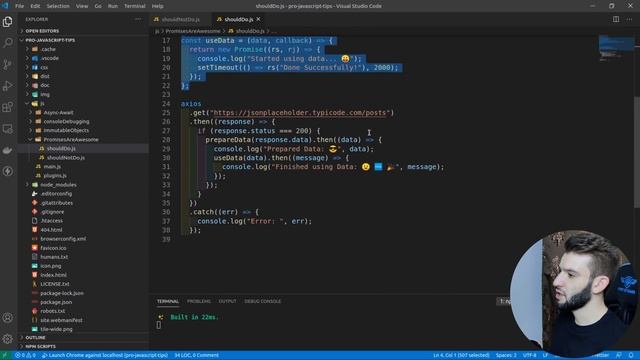Click Launch Chrome against localhost status item
The width and height of the screenshot is (640, 360).
coord(105,355)
